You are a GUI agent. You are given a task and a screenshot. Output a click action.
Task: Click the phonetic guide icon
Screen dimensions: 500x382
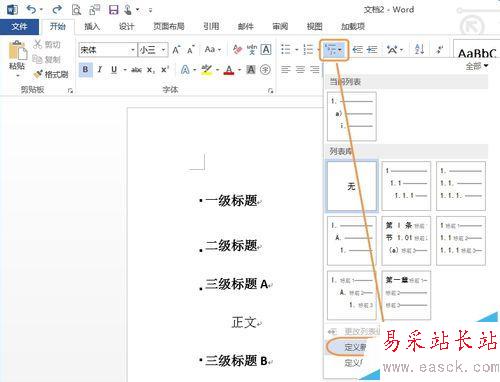click(252, 50)
